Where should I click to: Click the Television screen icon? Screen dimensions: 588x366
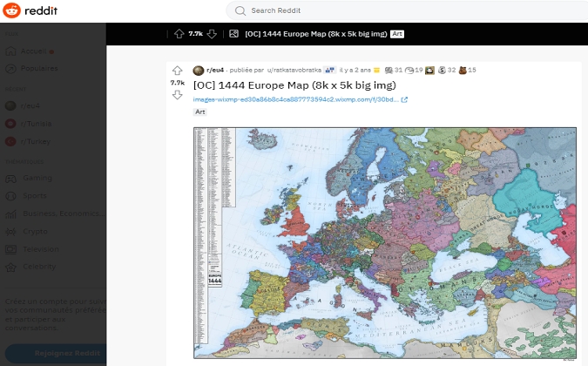[x=10, y=249]
